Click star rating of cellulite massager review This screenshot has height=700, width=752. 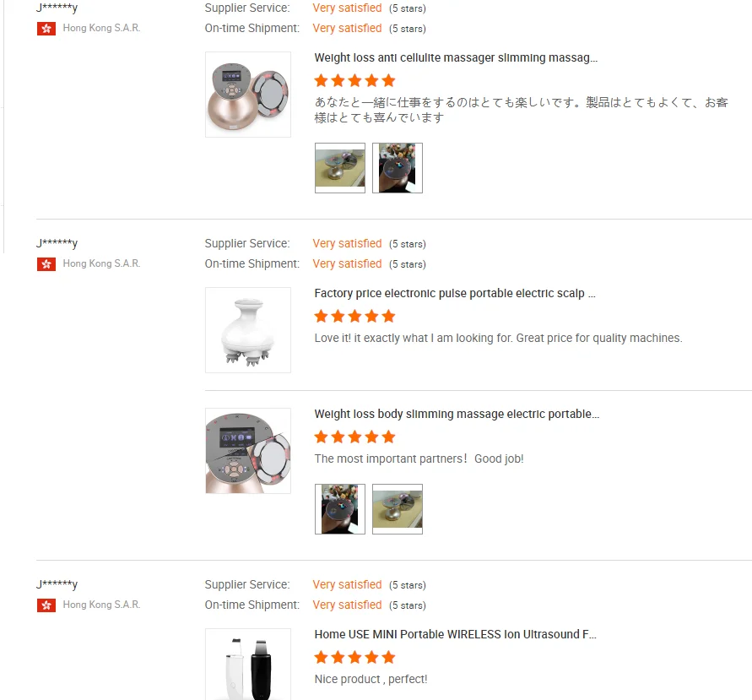click(354, 80)
